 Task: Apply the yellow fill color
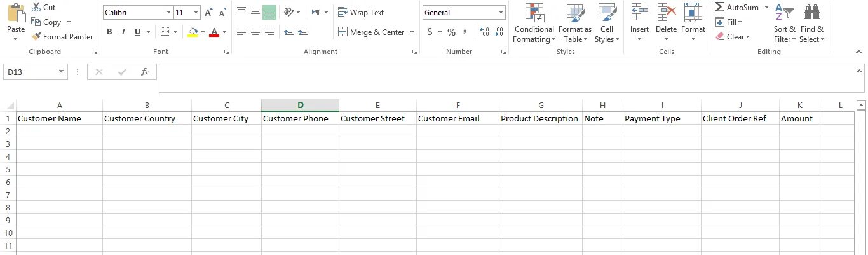tap(193, 32)
